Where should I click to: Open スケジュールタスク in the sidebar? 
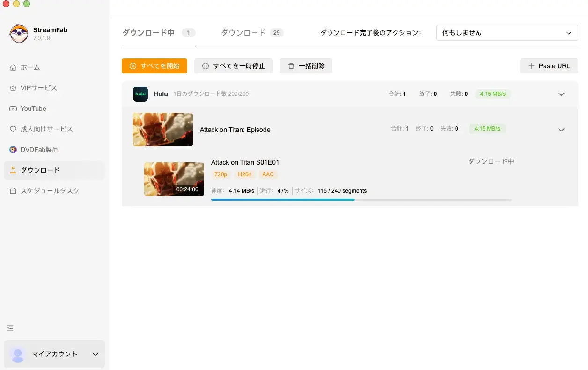pyautogui.click(x=54, y=191)
